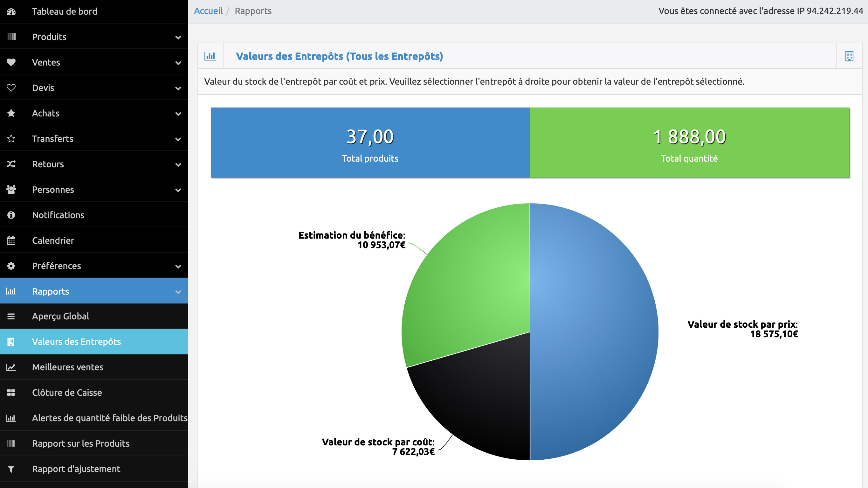Switch to Meilleures ventes report

67,367
